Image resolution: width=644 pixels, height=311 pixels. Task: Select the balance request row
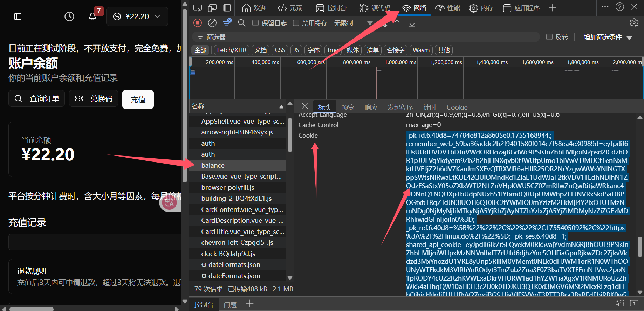coord(238,165)
